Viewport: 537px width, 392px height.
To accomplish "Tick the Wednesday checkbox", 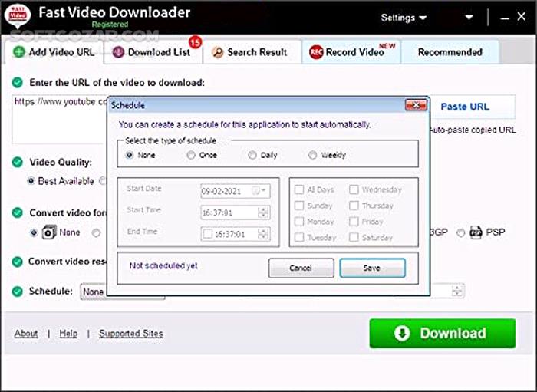I will (354, 189).
